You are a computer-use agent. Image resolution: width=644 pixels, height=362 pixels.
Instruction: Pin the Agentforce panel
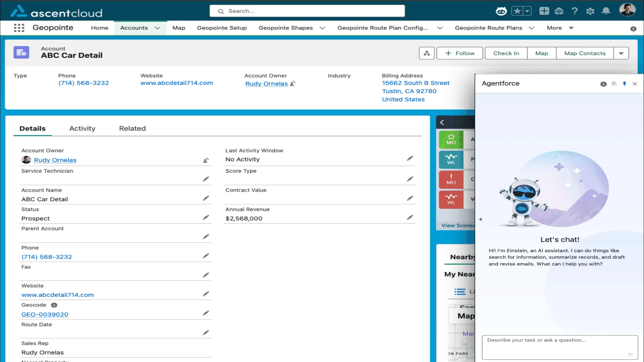pos(624,84)
